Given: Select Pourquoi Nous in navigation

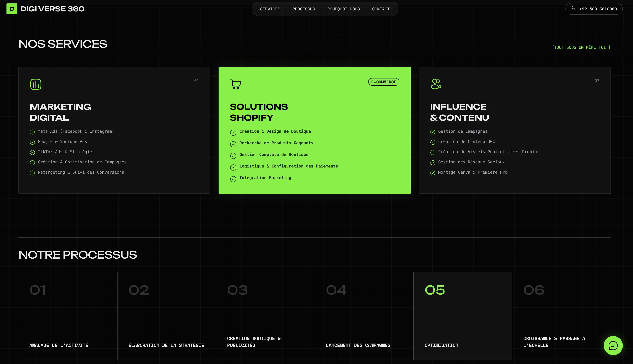Looking at the screenshot, I should pos(343,9).
